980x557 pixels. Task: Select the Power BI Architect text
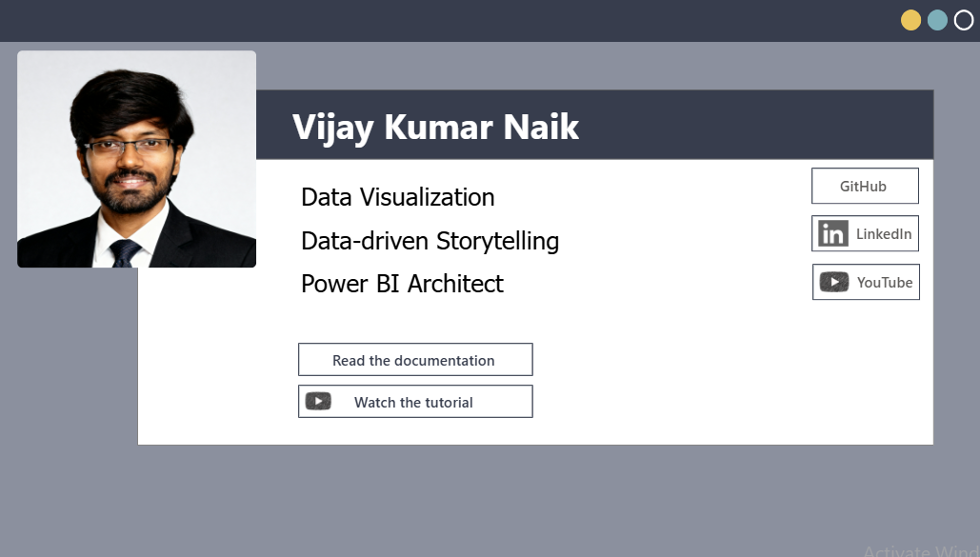(402, 284)
